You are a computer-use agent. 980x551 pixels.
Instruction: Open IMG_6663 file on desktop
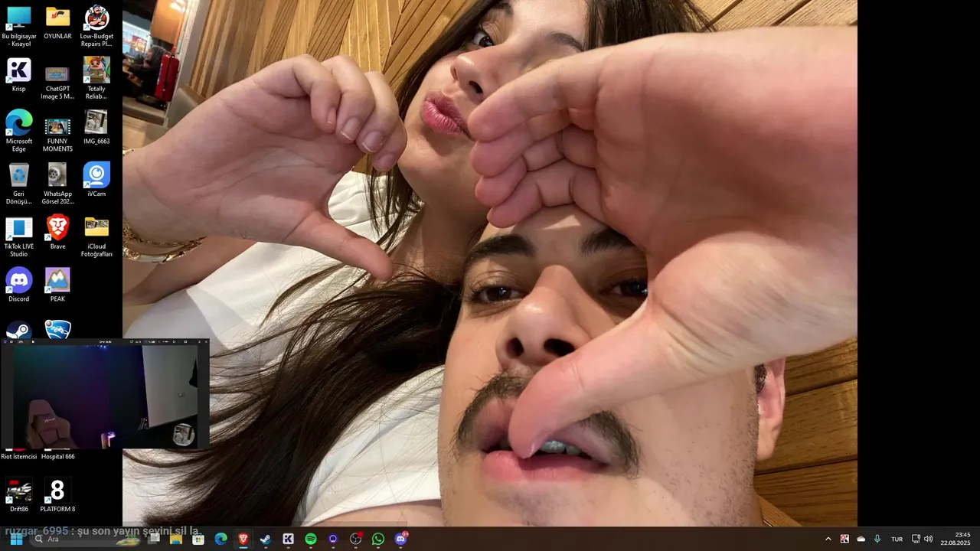96,127
